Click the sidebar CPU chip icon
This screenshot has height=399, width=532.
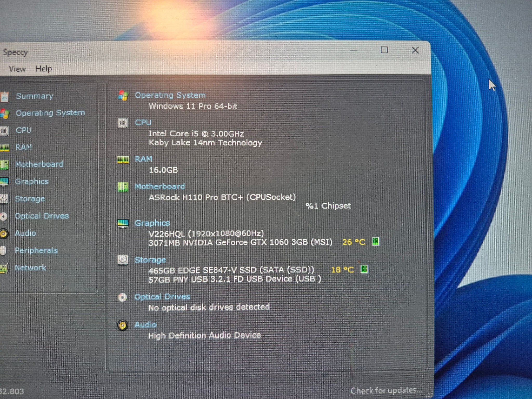[4, 131]
